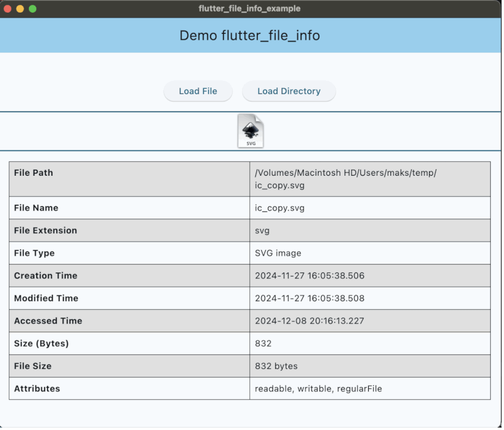
Task: Click the red close window button
Action: pyautogui.click(x=8, y=8)
